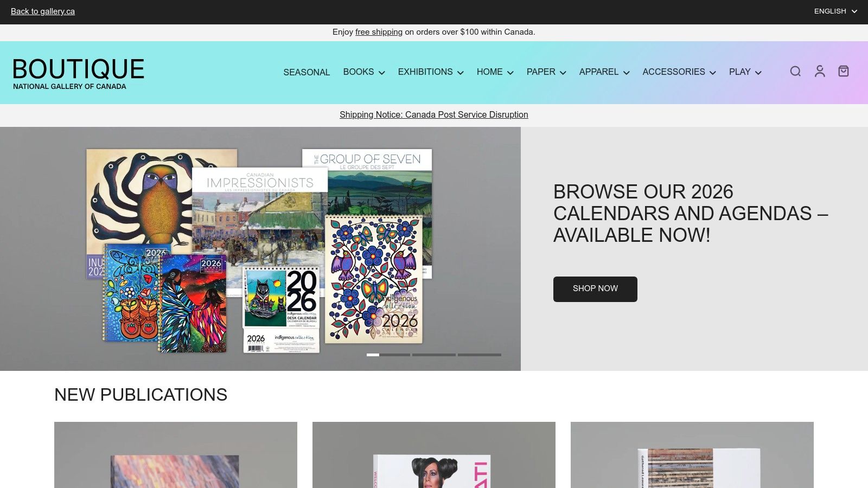Open the middle new publication with pink text

434,455
